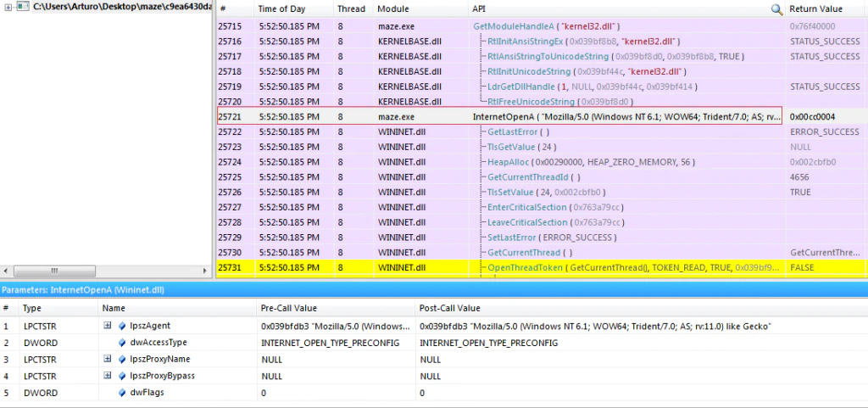Click the lpszProxyBypass blue parameter icon
Screen dimensions: 868x408
tap(122, 376)
